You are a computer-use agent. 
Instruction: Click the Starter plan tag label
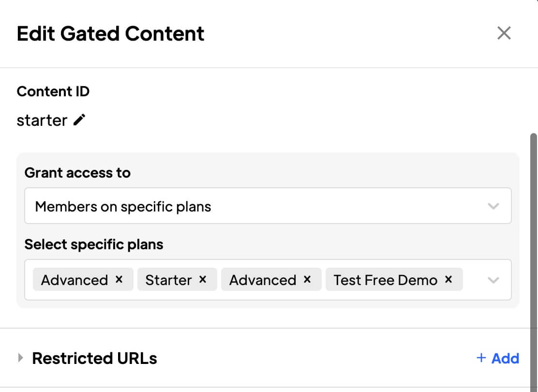click(x=168, y=280)
